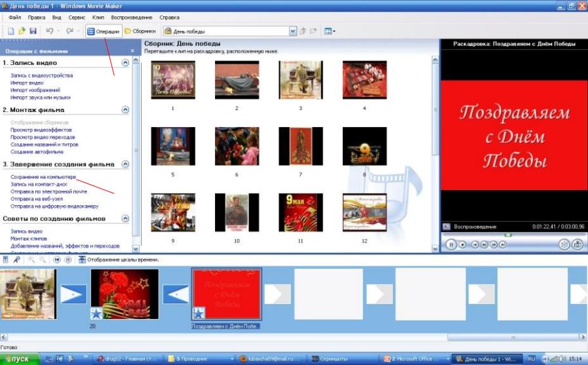
Task: Undo the last action in toolbar
Action: 50,31
